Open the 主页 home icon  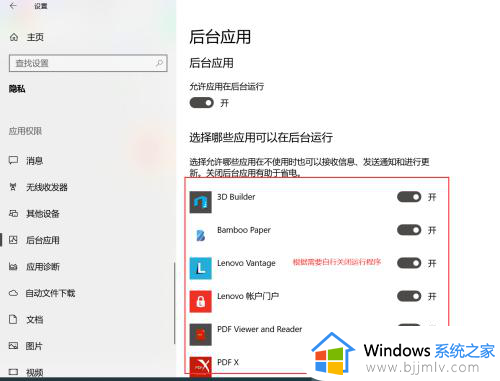14,37
